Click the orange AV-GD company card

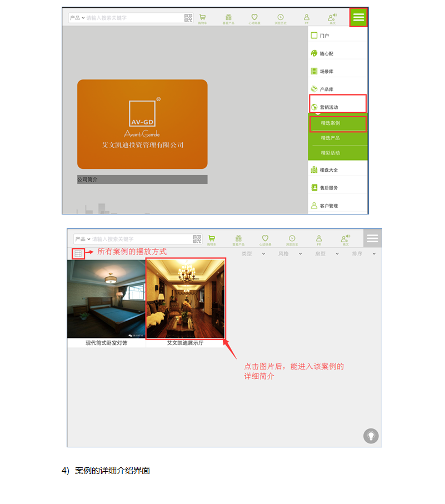click(x=142, y=124)
